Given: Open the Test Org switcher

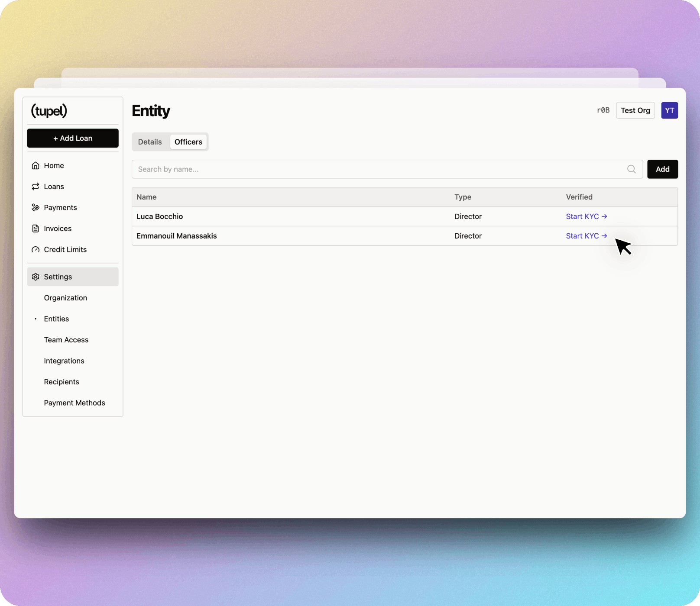Looking at the screenshot, I should coord(635,110).
